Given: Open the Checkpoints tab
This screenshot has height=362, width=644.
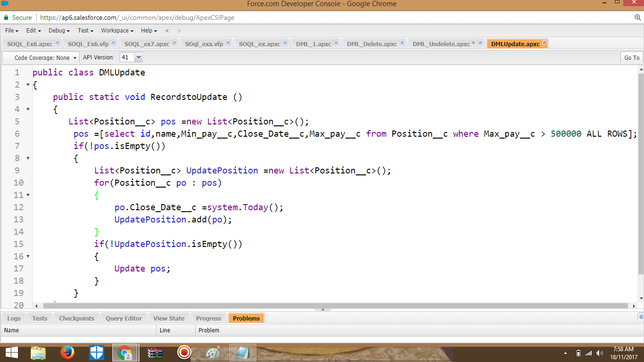Looking at the screenshot, I should 76,318.
